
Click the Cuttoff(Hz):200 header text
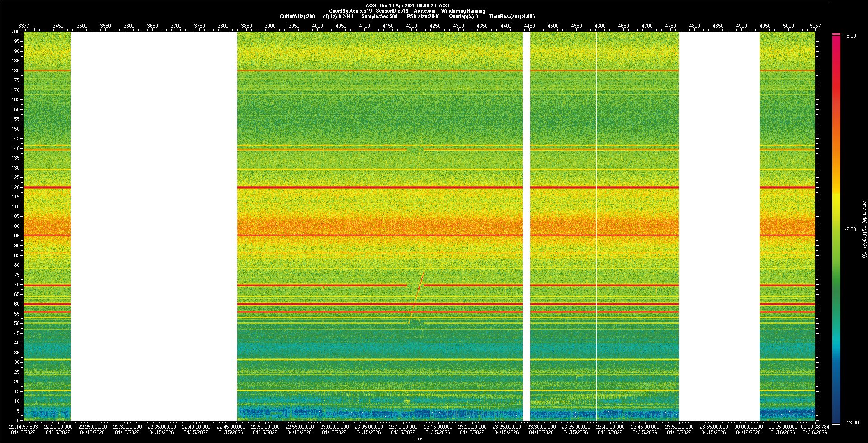pyautogui.click(x=297, y=17)
